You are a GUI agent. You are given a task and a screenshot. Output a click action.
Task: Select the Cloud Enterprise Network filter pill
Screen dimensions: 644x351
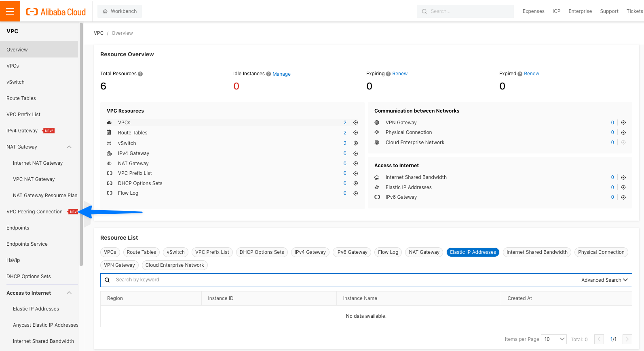[x=175, y=265]
